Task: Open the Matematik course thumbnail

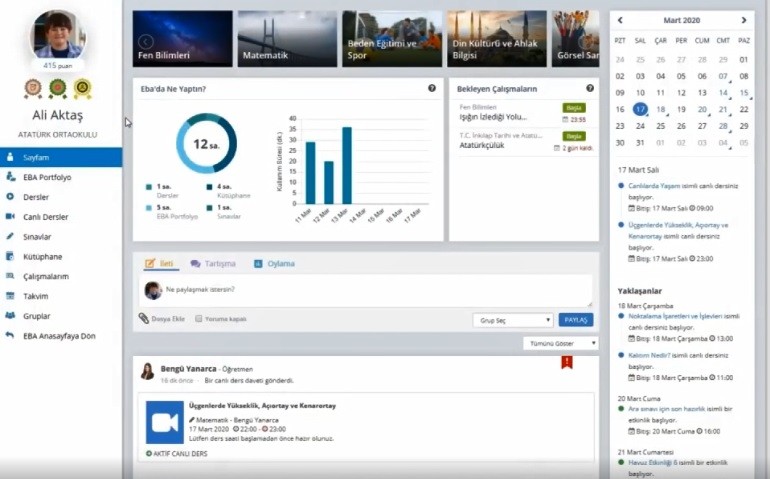Action: tap(287, 39)
